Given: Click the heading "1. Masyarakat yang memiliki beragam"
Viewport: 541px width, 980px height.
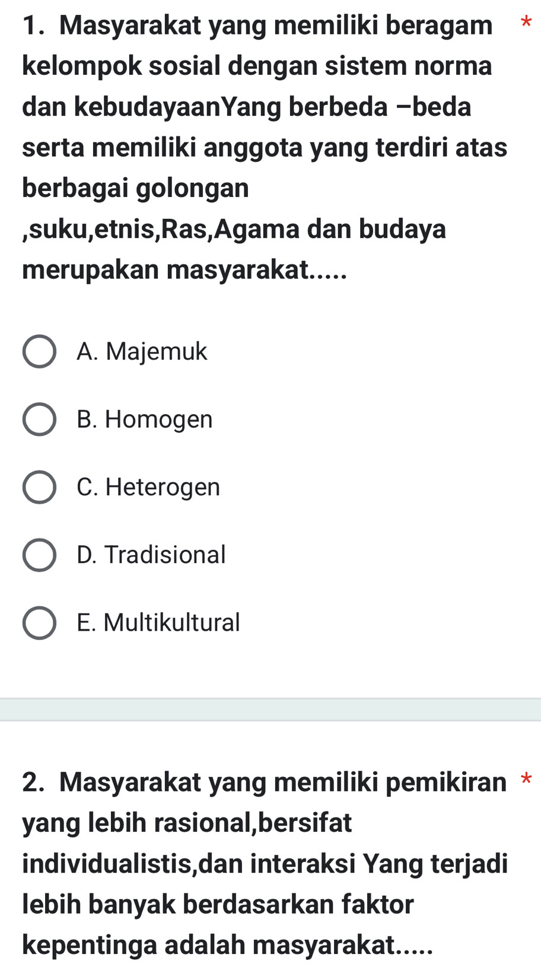Looking at the screenshot, I should (258, 26).
